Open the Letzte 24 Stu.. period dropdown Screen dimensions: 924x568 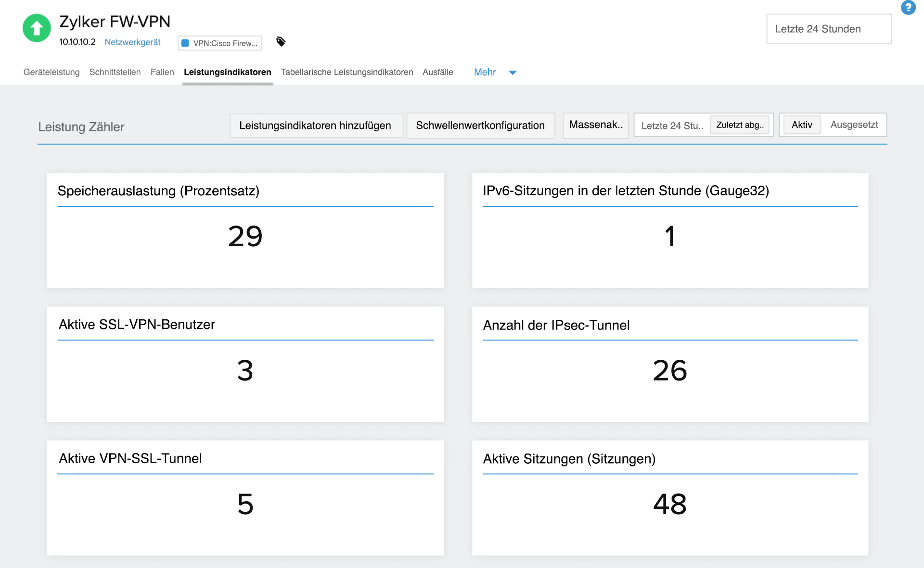pos(672,126)
